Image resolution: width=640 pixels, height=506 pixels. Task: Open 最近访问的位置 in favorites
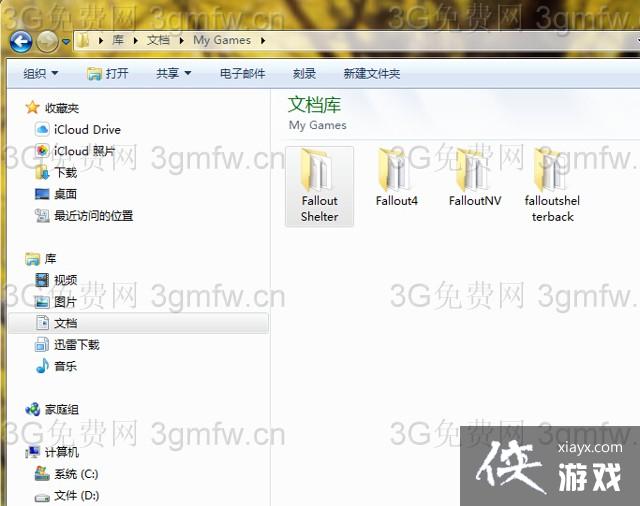pos(93,215)
